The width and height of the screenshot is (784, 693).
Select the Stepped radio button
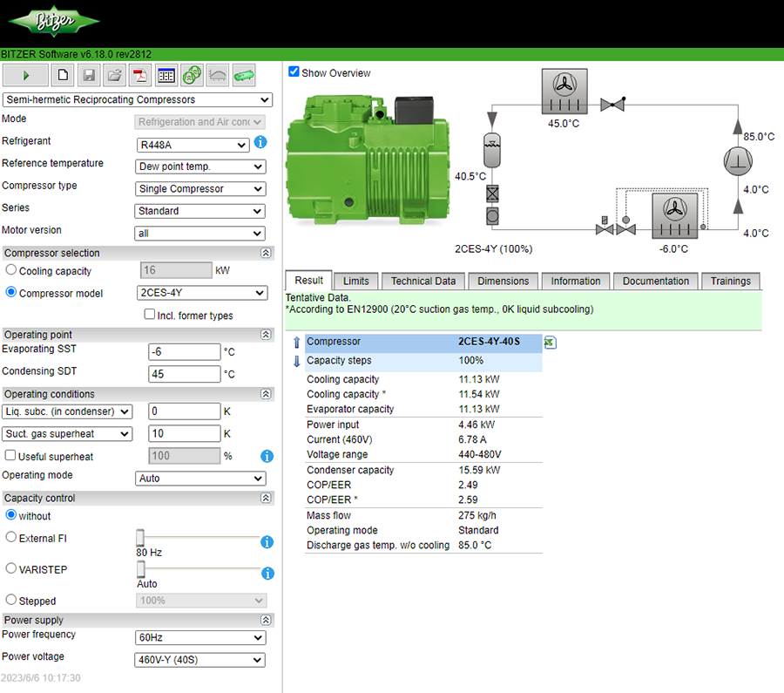(11, 600)
